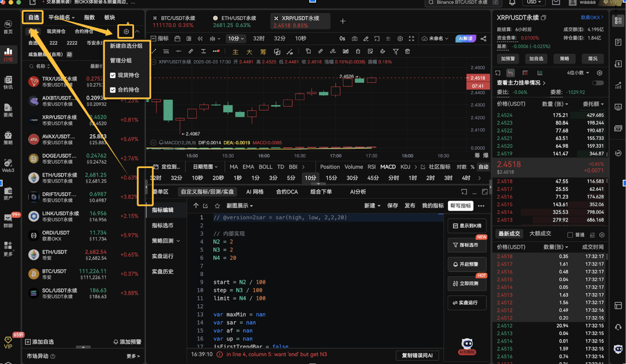Open the USD currency dropdown
Screen dimensions: 626x364
click(534, 2)
